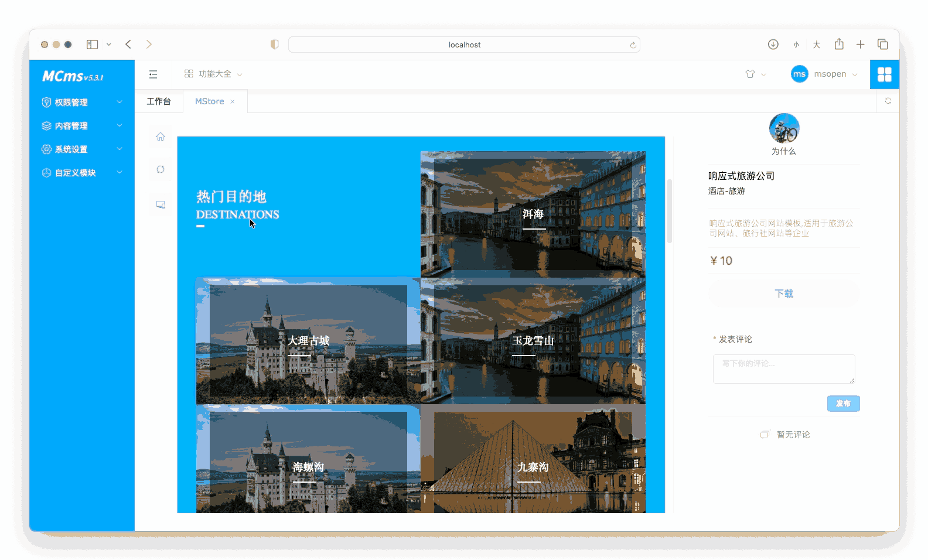Click the browser share icon
The image size is (928, 560).
coord(839,45)
